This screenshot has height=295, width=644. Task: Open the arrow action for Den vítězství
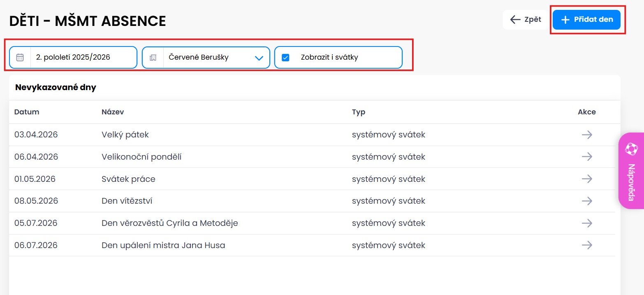point(587,201)
